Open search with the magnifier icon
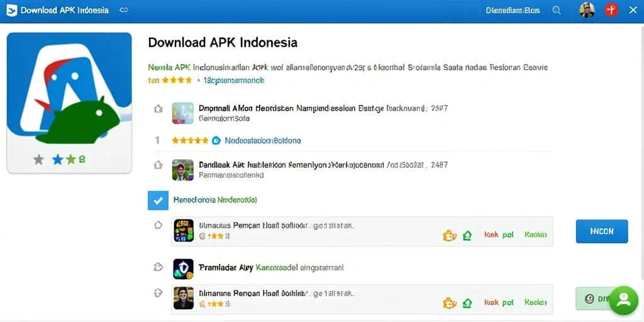644x322 pixels. 557,10
